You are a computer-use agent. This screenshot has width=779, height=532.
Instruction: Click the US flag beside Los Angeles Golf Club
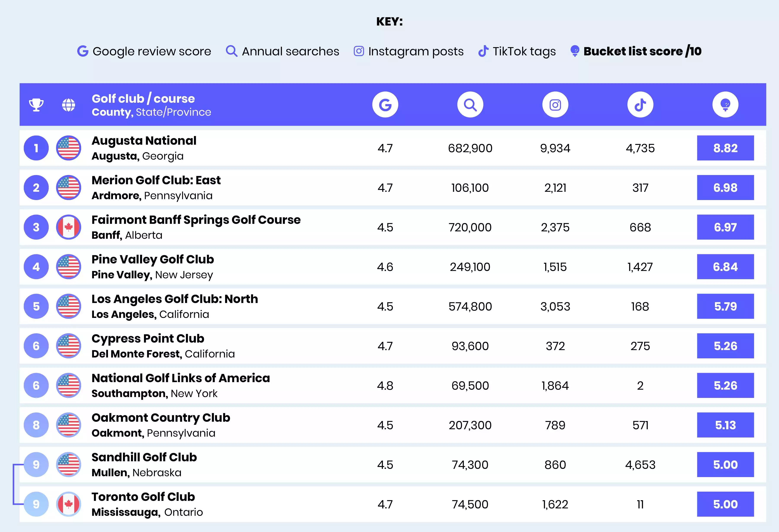click(x=69, y=306)
